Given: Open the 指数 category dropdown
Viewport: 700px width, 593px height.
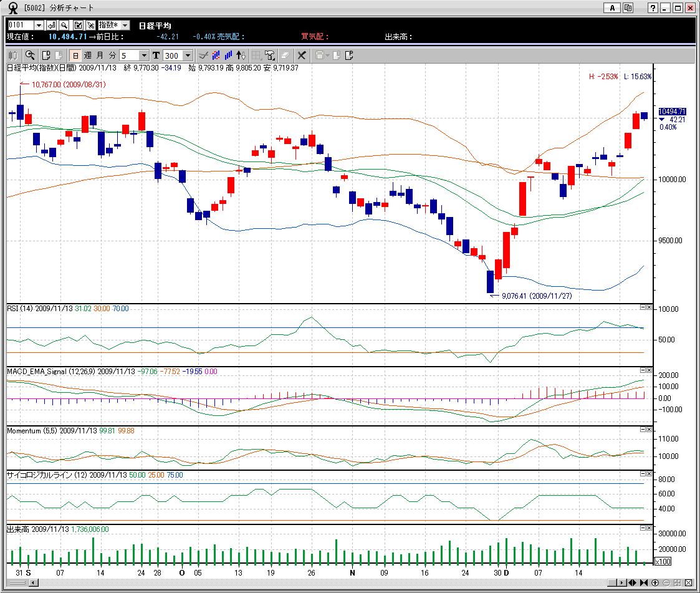Looking at the screenshot, I should (x=125, y=25).
